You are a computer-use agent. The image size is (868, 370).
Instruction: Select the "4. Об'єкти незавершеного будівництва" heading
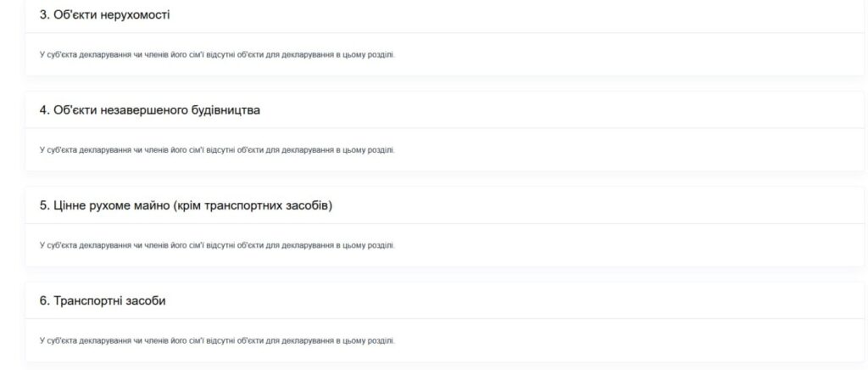(x=149, y=110)
